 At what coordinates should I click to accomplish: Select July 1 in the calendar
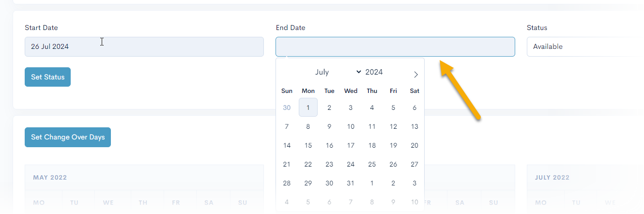[308, 107]
